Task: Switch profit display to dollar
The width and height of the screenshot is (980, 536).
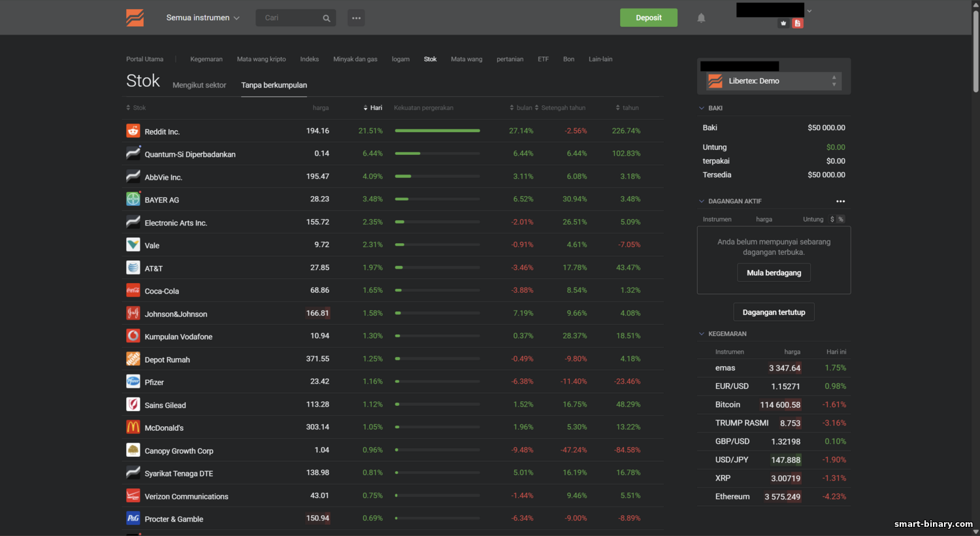Action: pos(832,220)
